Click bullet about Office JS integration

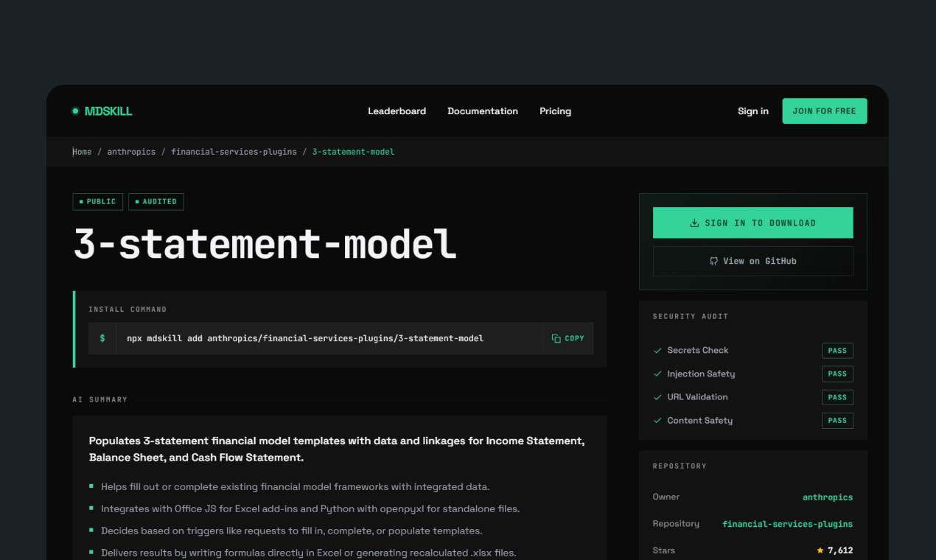click(x=310, y=508)
